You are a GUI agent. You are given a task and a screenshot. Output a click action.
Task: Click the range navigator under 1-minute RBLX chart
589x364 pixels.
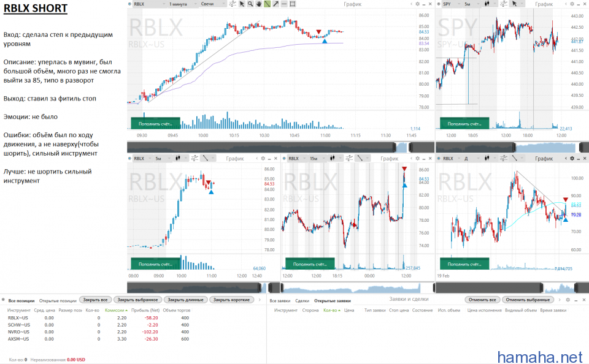coord(280,147)
